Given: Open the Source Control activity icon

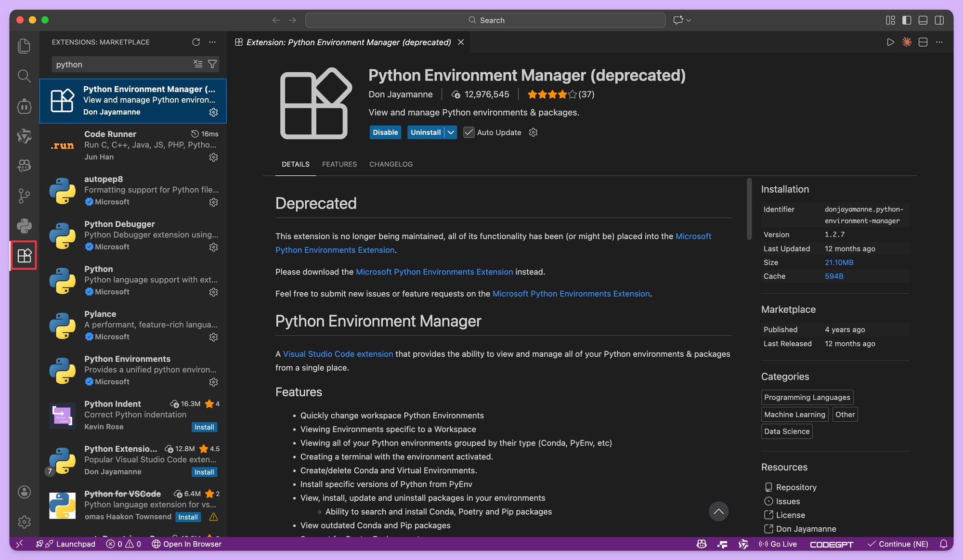Looking at the screenshot, I should coord(24,195).
